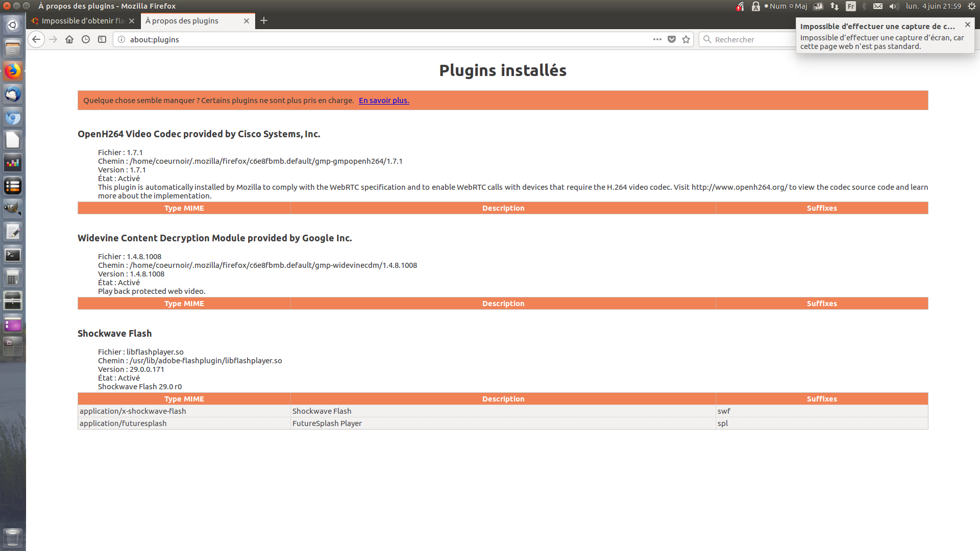Image resolution: width=980 pixels, height=551 pixels.
Task: Launch GIMP from the launcher
Action: tap(13, 209)
